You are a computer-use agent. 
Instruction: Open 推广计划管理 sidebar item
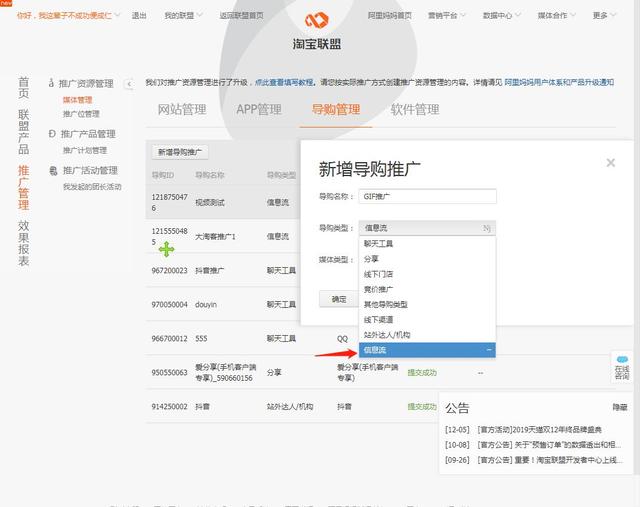[85, 150]
